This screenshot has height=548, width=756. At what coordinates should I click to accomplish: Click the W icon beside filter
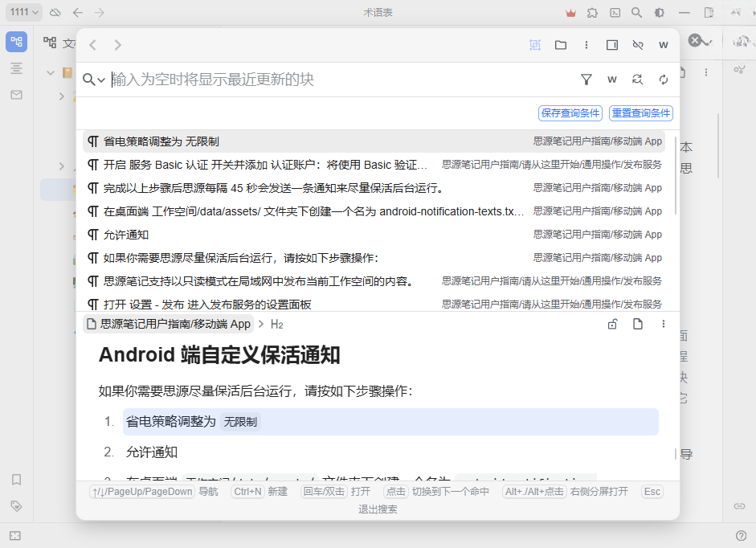tap(612, 80)
